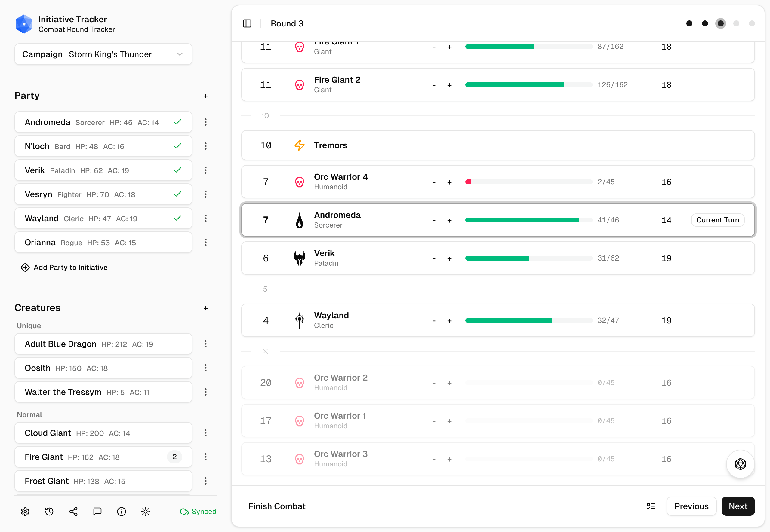Click the Tremors lightning bolt icon
The height and width of the screenshot is (532, 770).
pos(300,145)
